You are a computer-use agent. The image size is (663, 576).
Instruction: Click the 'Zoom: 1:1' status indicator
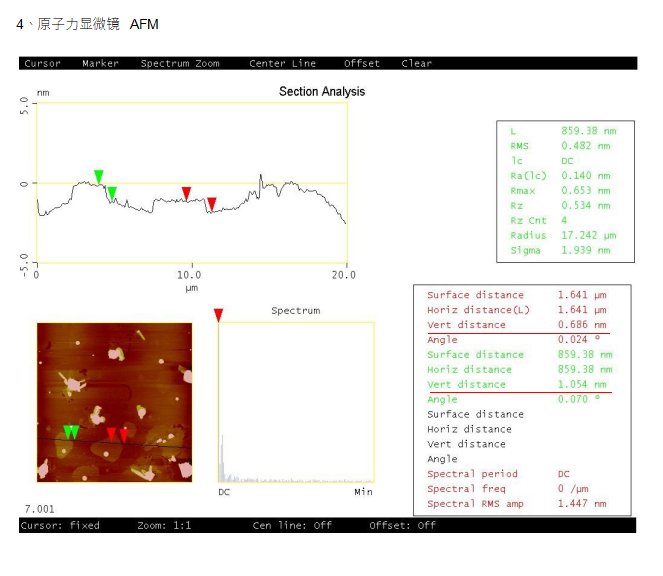(164, 525)
